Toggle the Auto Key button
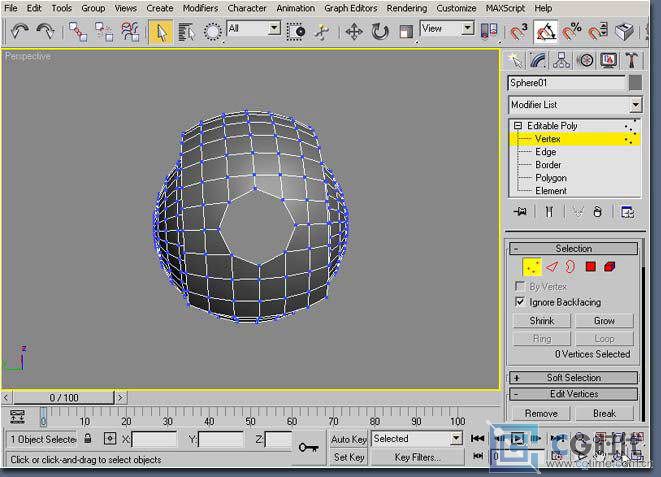The height and width of the screenshot is (477, 661). [x=349, y=439]
